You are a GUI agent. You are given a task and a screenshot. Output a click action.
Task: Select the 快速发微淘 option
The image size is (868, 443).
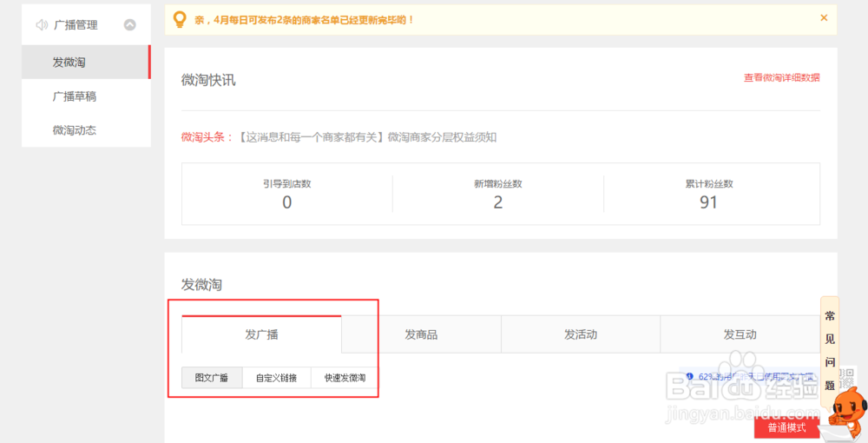tap(345, 378)
